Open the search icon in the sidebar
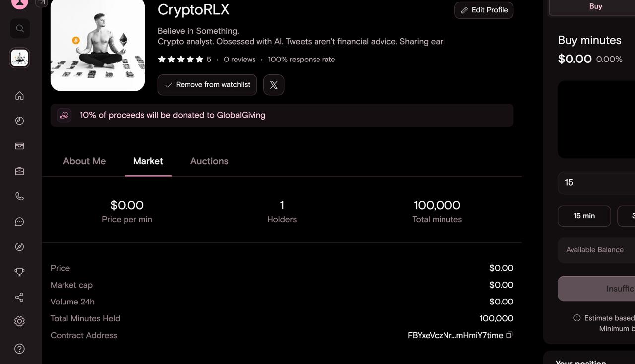Image resolution: width=635 pixels, height=364 pixels. click(20, 29)
